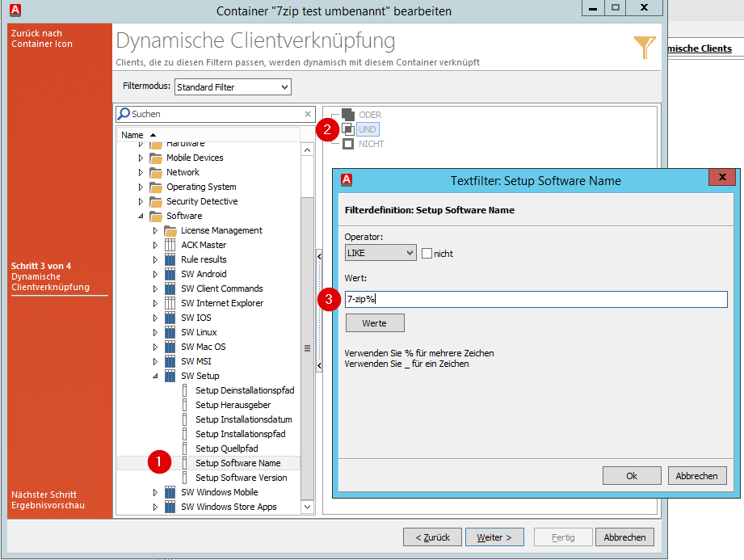Click the Mobile Devices folder icon
The width and height of the screenshot is (744, 560).
pos(156,158)
